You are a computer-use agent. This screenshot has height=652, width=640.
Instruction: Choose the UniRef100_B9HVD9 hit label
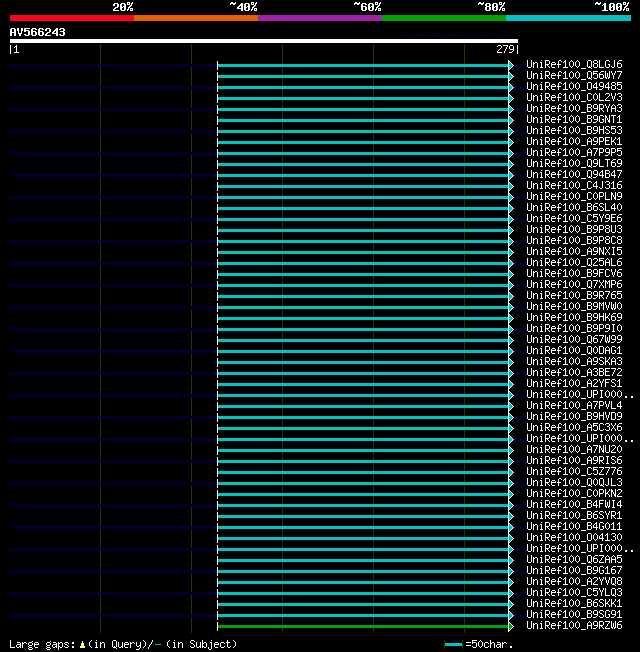click(x=574, y=417)
